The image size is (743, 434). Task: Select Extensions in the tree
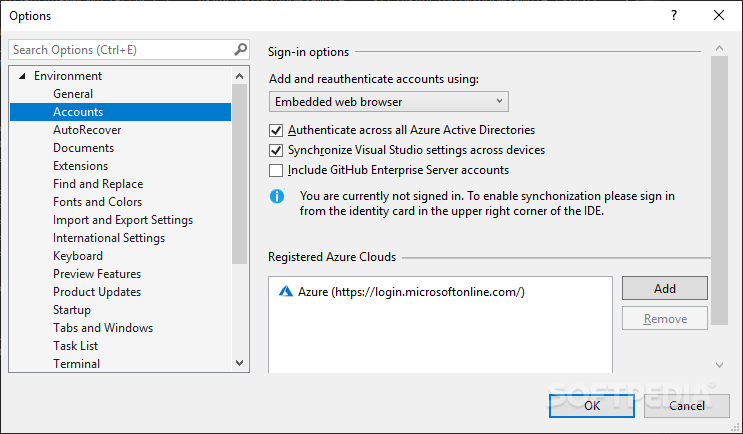coord(81,166)
